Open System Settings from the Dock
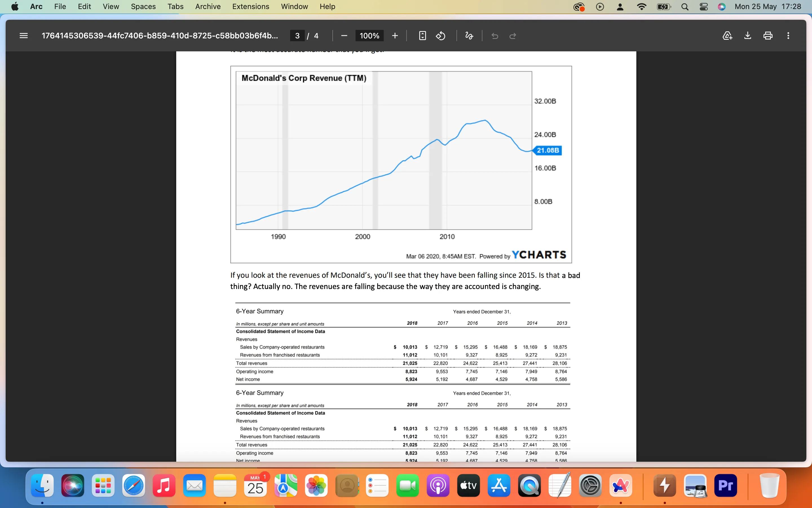This screenshot has width=812, height=508. 590,485
